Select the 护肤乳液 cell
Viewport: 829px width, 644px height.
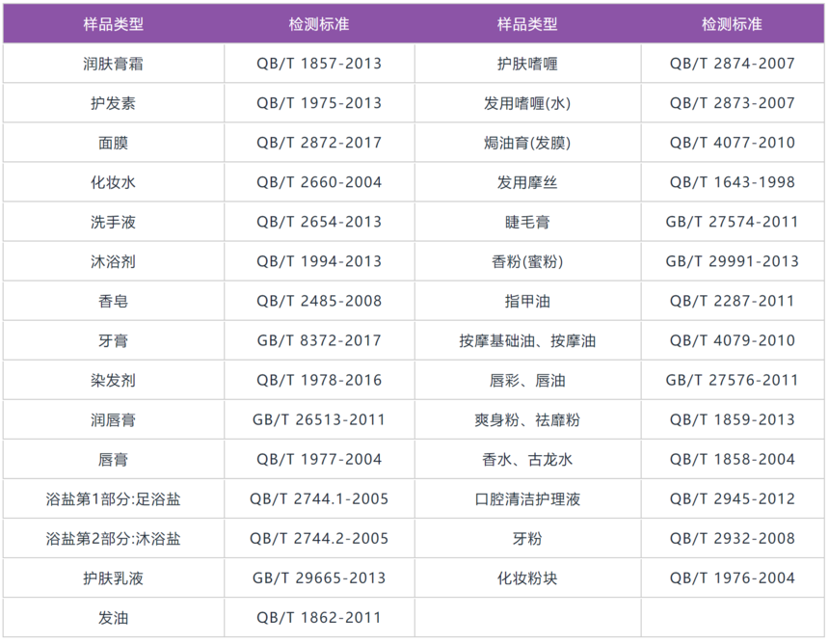(x=113, y=578)
